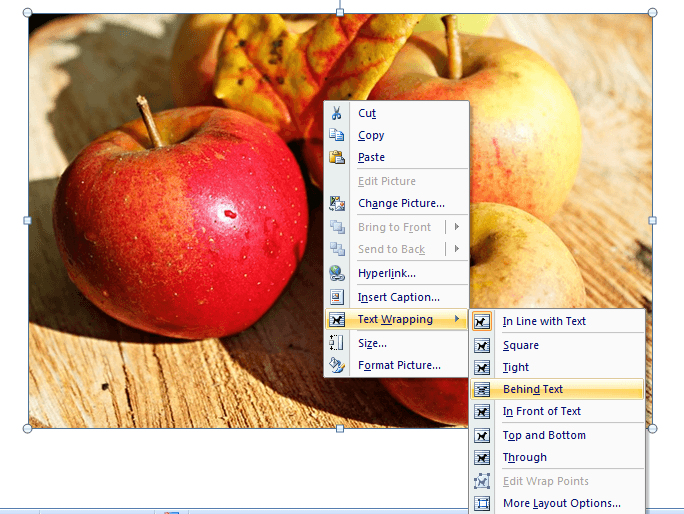Select In Line with Text option
Image resolution: width=684 pixels, height=514 pixels.
(544, 321)
